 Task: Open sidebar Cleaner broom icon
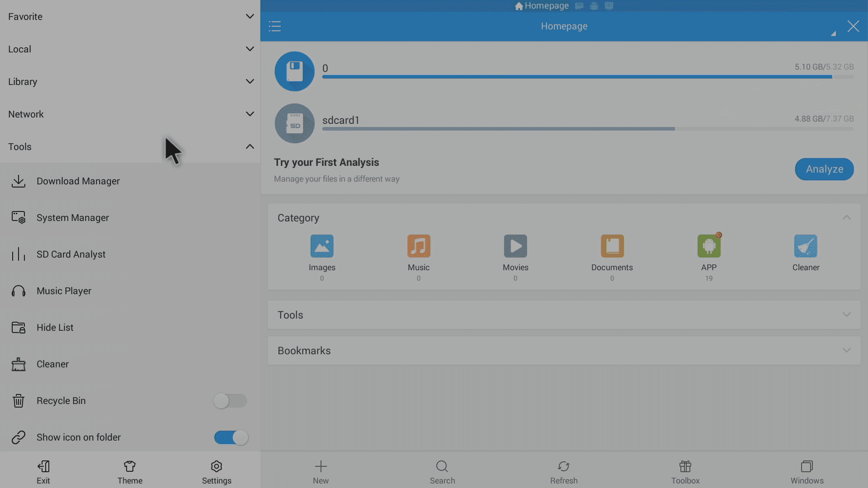pyautogui.click(x=19, y=364)
